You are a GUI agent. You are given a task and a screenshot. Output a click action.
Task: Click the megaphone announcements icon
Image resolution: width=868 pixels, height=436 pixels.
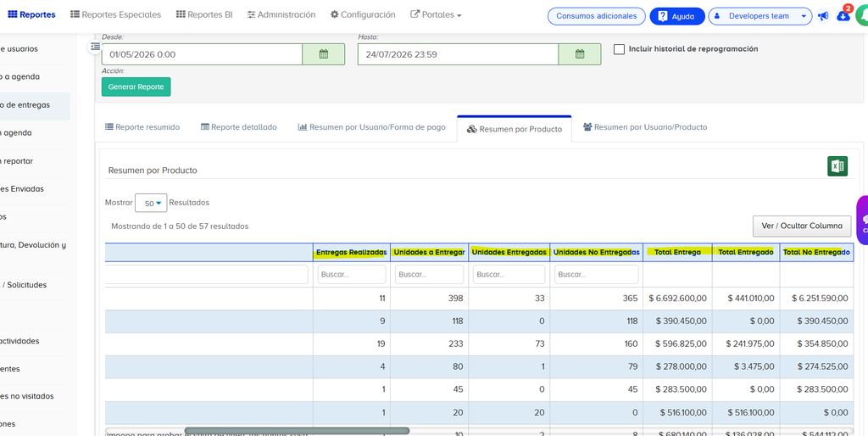pos(823,16)
